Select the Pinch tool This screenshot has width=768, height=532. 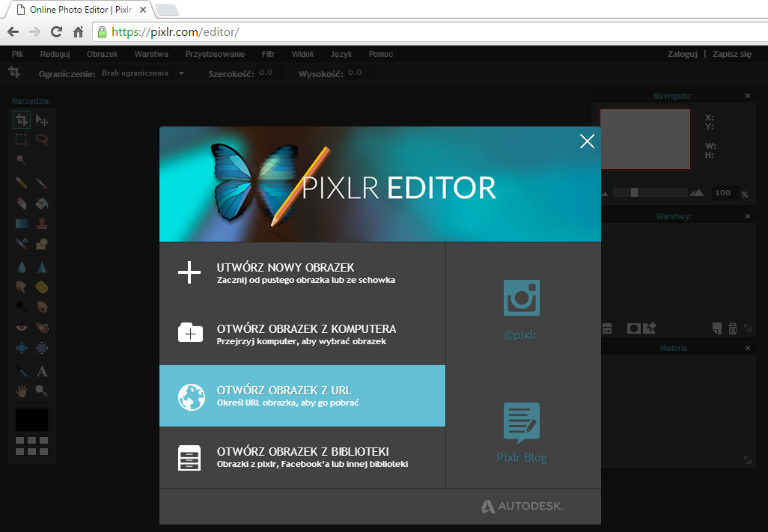click(42, 348)
